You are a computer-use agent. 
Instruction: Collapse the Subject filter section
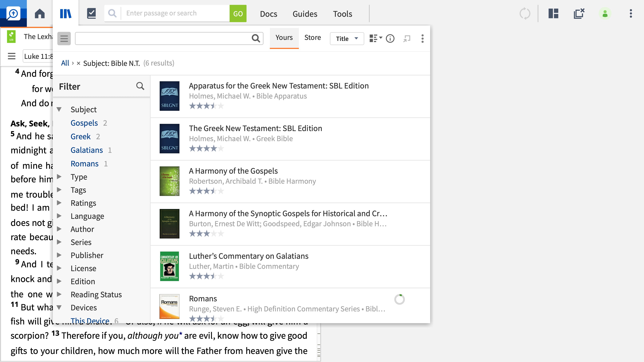click(x=59, y=109)
